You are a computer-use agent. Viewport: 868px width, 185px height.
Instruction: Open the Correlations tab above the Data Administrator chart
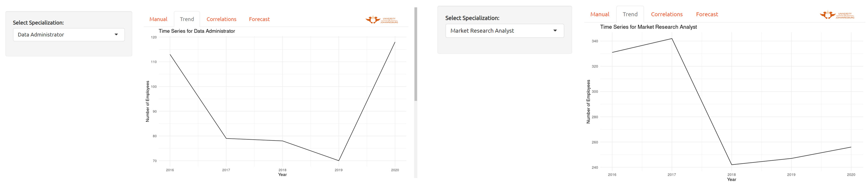coord(221,19)
